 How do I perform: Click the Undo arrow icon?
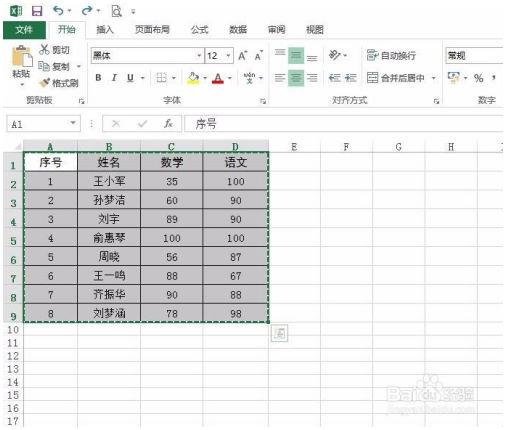coord(58,11)
